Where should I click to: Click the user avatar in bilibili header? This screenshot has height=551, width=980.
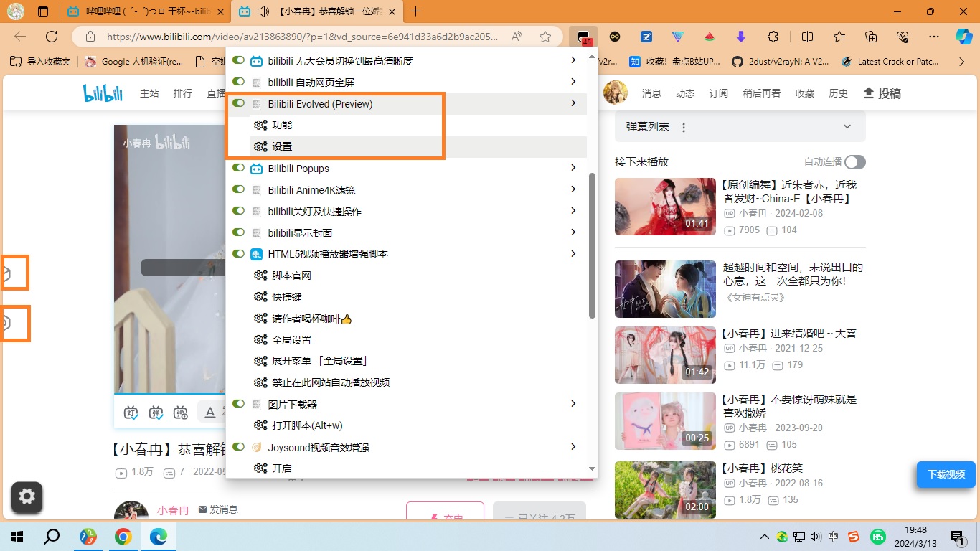pyautogui.click(x=615, y=93)
